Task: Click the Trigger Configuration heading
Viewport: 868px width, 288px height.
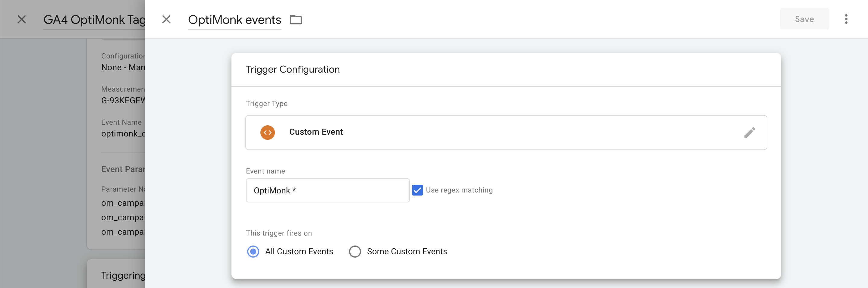Action: [292, 69]
